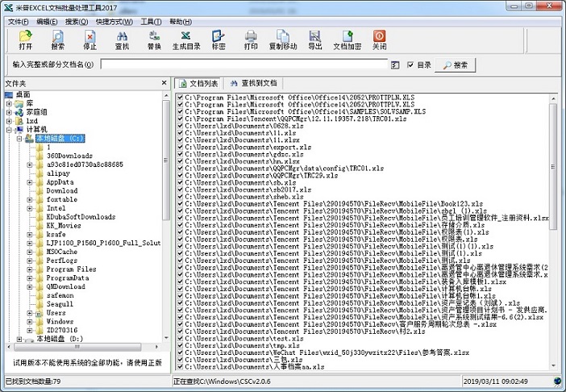
Task: Expand the Windows folder node
Action: coord(30,322)
